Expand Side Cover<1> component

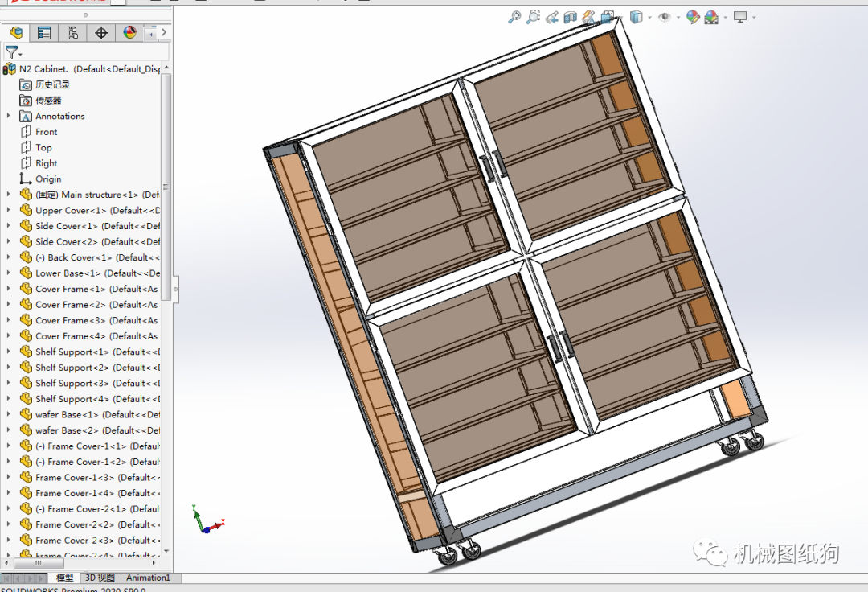(x=8, y=226)
